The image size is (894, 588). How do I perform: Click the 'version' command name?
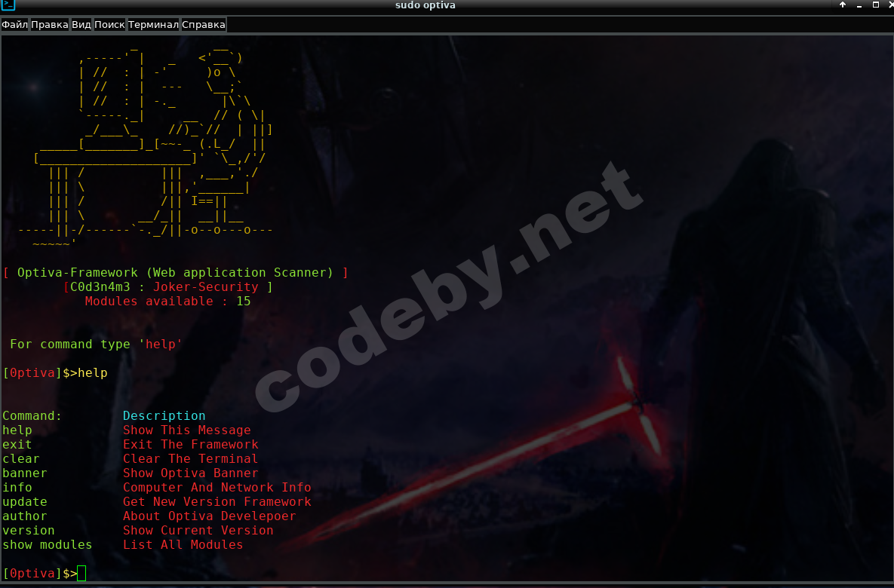29,530
